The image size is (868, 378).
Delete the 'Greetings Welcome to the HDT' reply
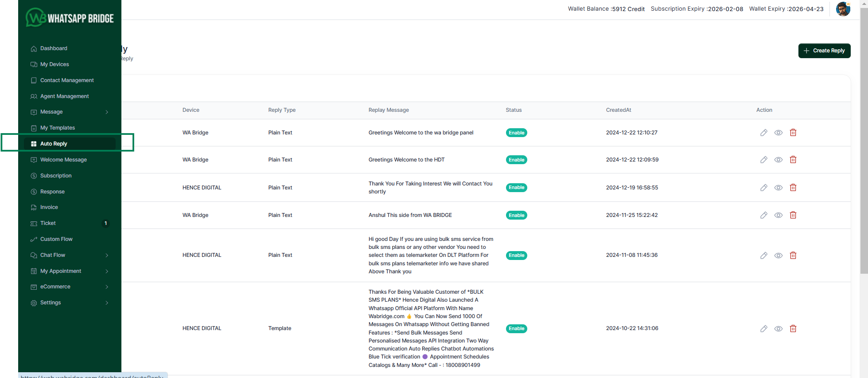click(x=793, y=160)
